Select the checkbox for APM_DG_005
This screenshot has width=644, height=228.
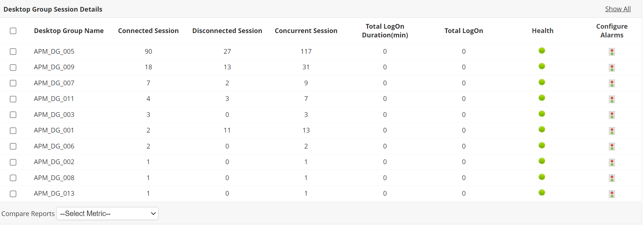pos(13,52)
